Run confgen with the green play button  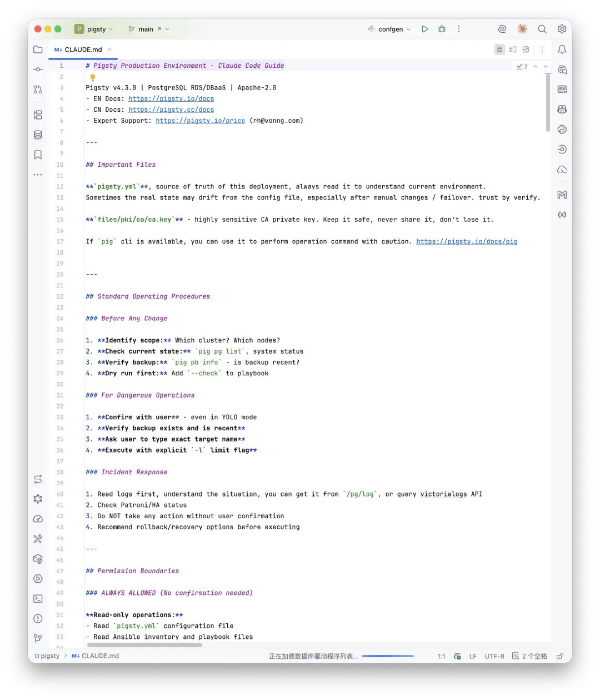coord(424,29)
